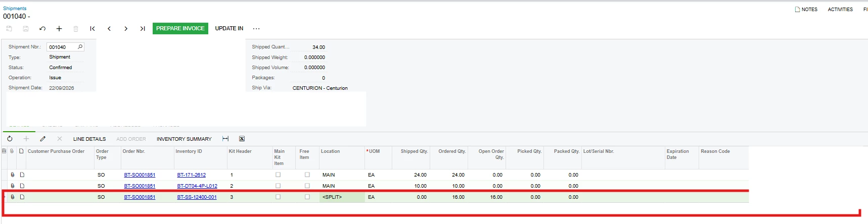Refresh the details grid
The width and height of the screenshot is (868, 224).
10,139
